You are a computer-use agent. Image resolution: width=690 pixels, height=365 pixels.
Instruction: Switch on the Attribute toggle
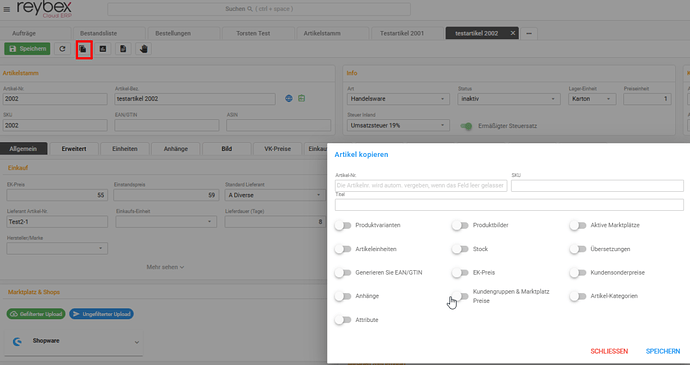click(x=342, y=320)
